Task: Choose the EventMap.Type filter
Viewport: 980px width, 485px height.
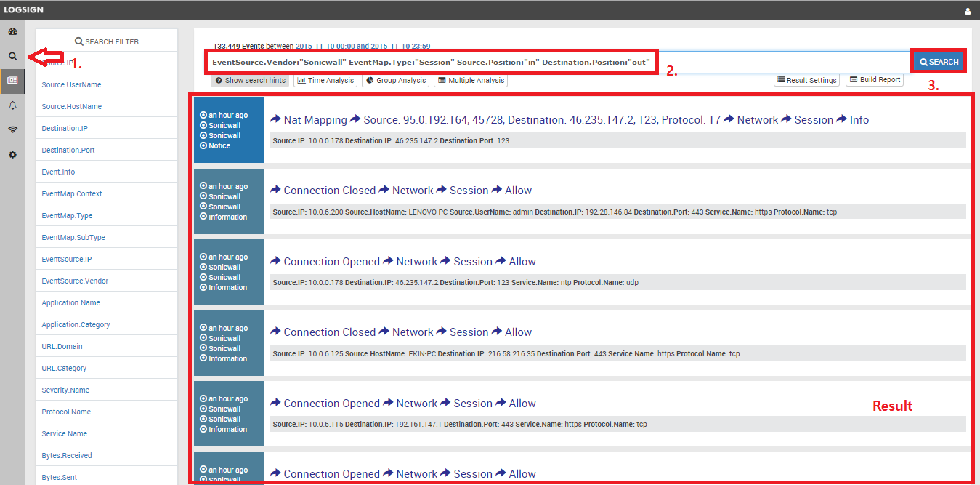Action: pyautogui.click(x=67, y=215)
